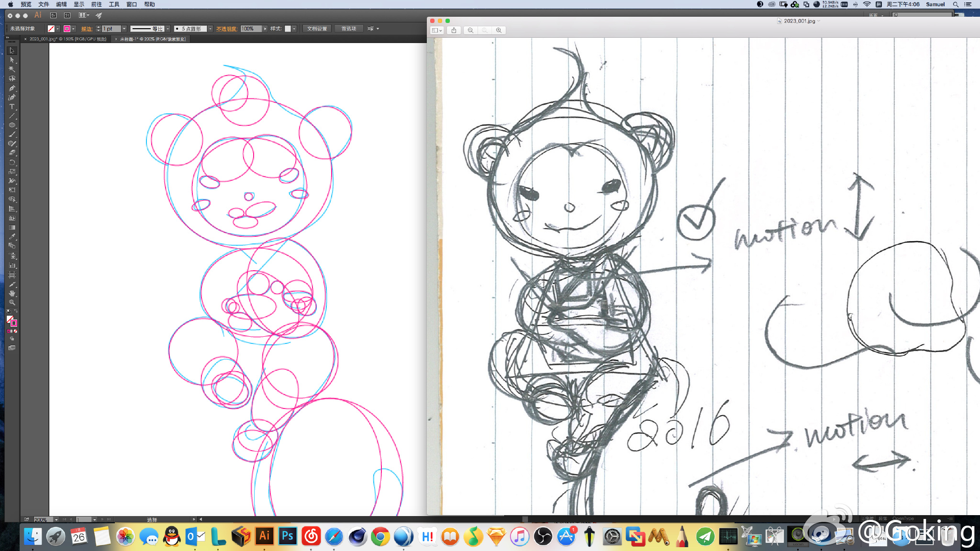980x551 pixels.
Task: Click the 首选项 button
Action: pos(348,29)
